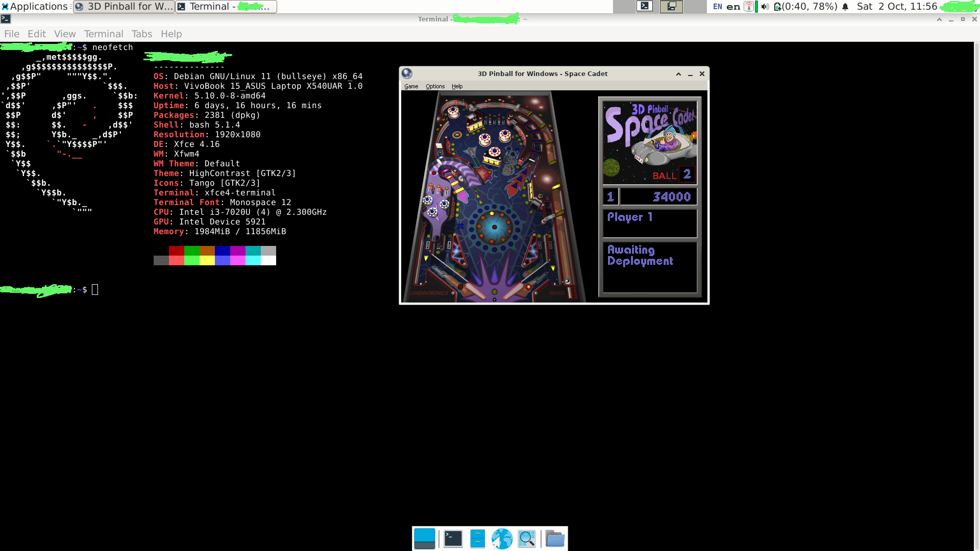Viewport: 980px width, 551px height.
Task: Click the dark red color block in neofetch
Action: pyautogui.click(x=177, y=251)
